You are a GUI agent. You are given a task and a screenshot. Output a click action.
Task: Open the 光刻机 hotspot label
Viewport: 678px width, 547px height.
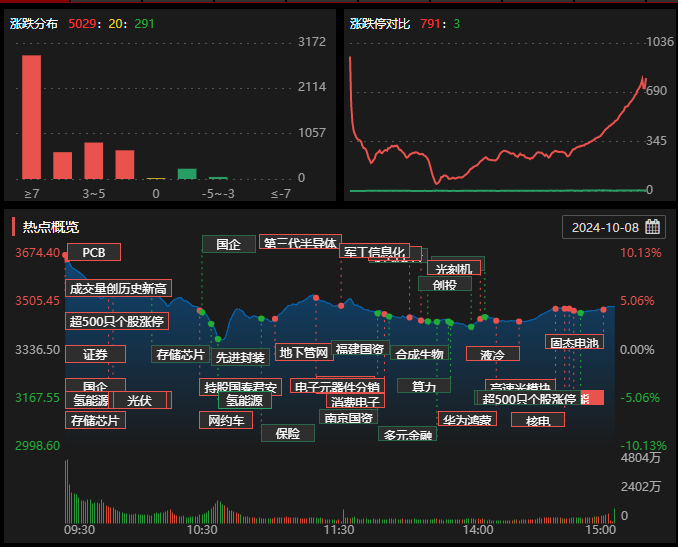coord(454,268)
